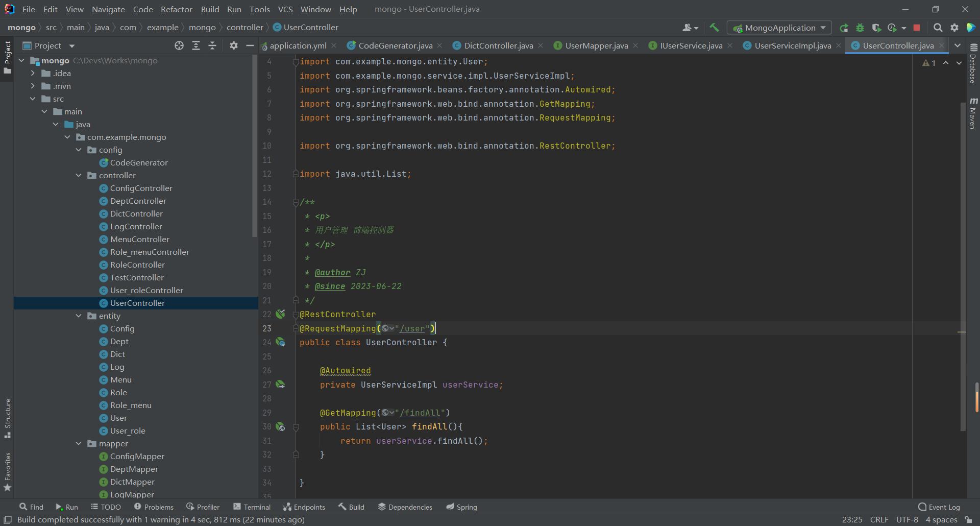
Task: Toggle tool window bars icon in status bar
Action: [8, 520]
